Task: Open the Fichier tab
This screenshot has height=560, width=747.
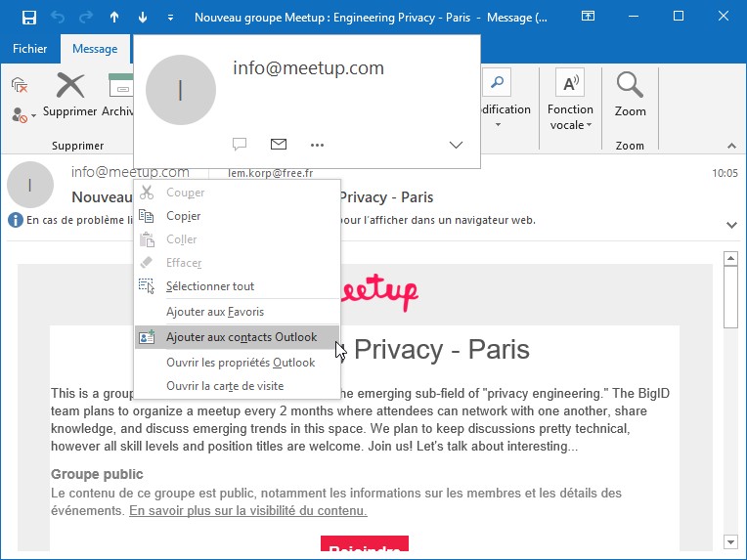Action: click(29, 49)
